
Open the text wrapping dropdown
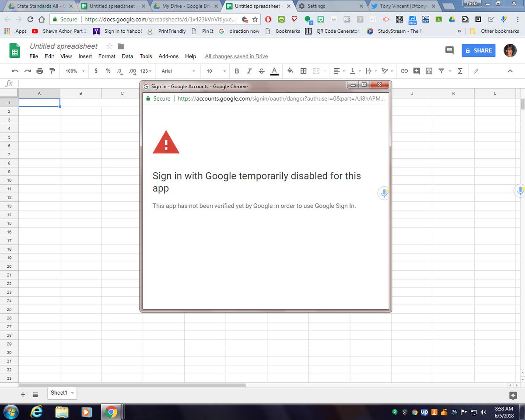371,71
